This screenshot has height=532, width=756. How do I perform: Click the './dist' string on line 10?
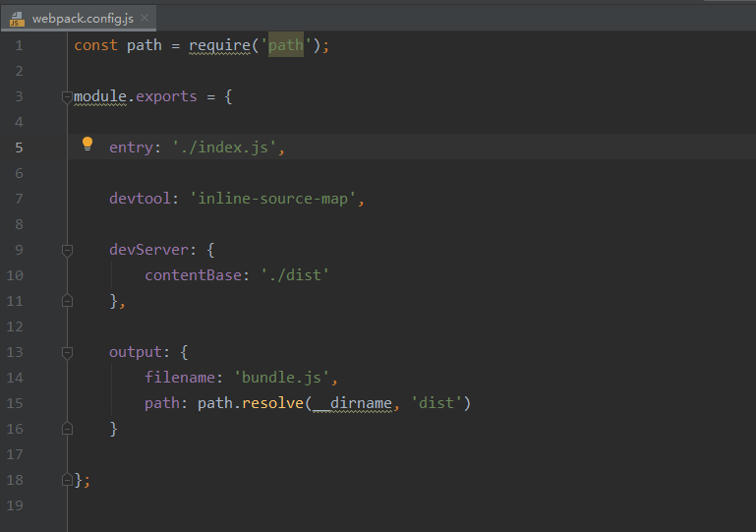point(295,275)
